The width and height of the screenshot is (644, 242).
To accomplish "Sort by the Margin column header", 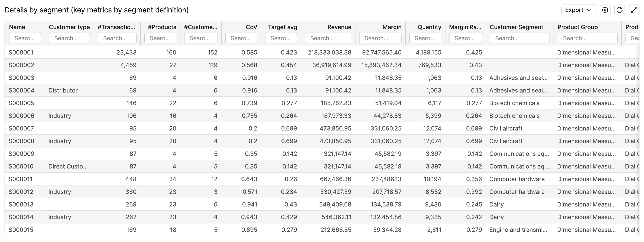I will [392, 27].
